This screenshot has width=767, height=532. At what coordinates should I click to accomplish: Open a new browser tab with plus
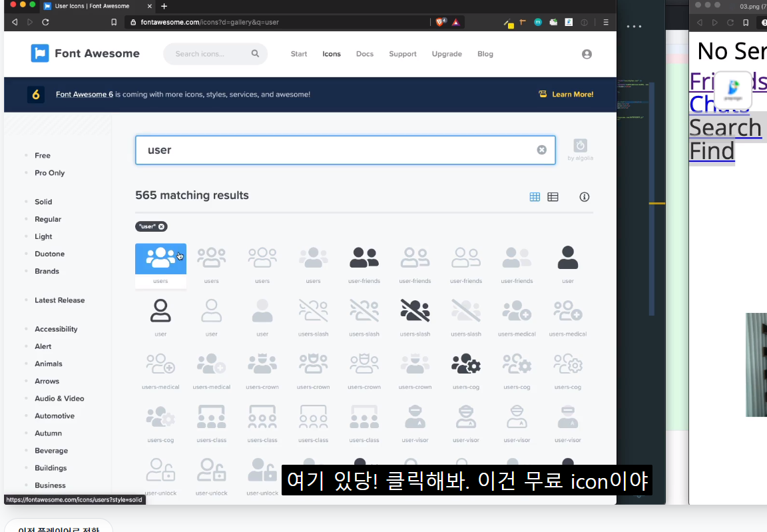164,7
